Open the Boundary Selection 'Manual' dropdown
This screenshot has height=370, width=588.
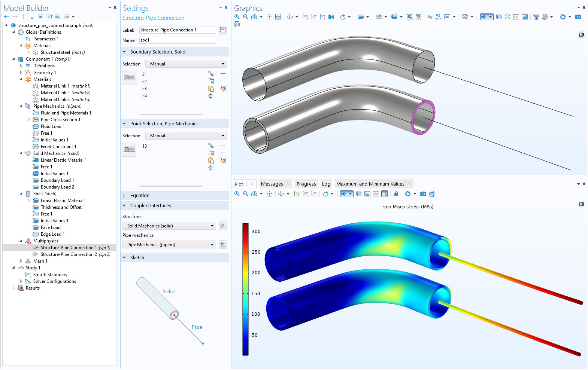(186, 64)
